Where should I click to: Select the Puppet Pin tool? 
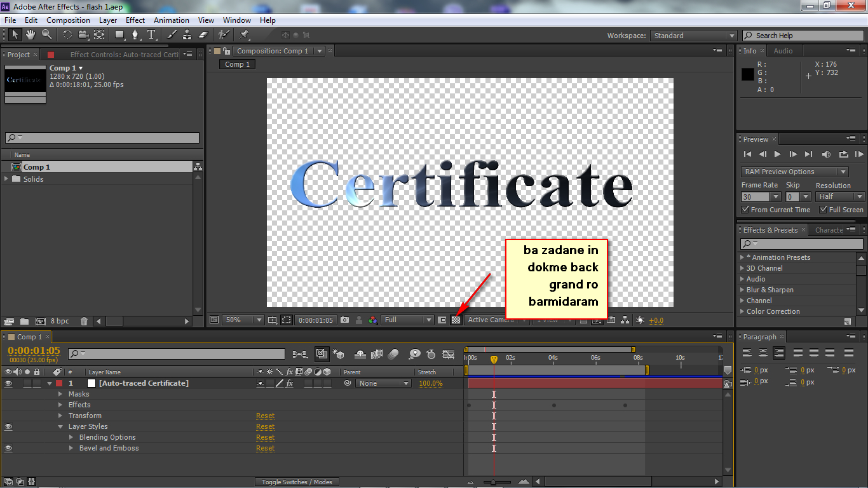point(245,34)
